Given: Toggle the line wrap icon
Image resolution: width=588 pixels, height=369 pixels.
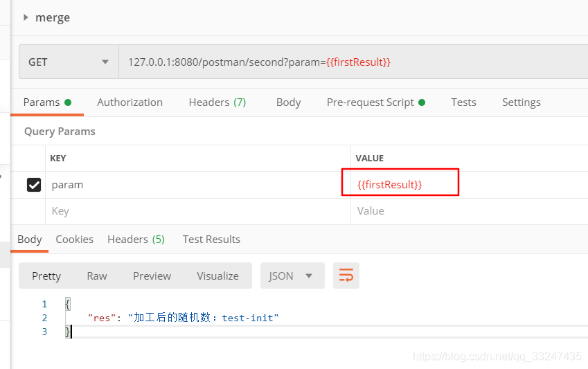Looking at the screenshot, I should [346, 276].
